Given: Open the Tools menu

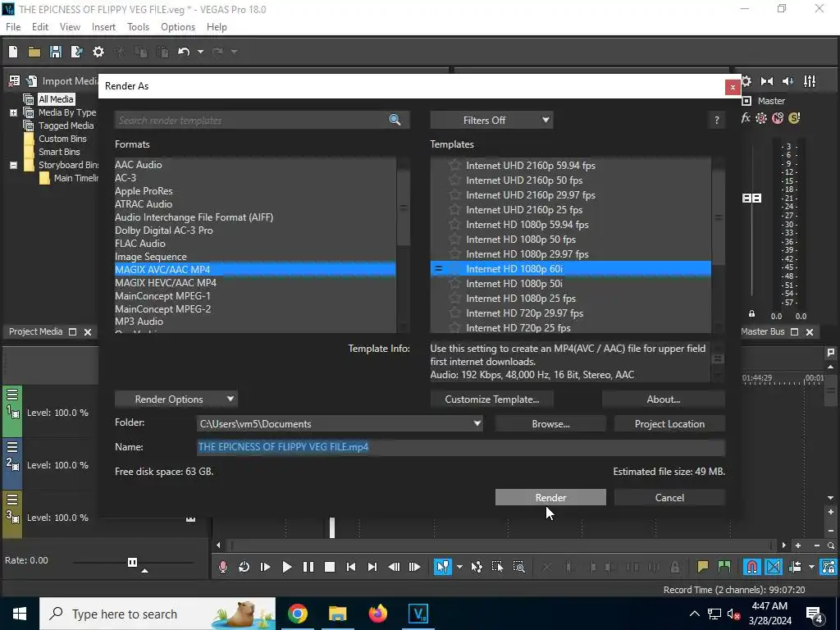Looking at the screenshot, I should pyautogui.click(x=138, y=27).
